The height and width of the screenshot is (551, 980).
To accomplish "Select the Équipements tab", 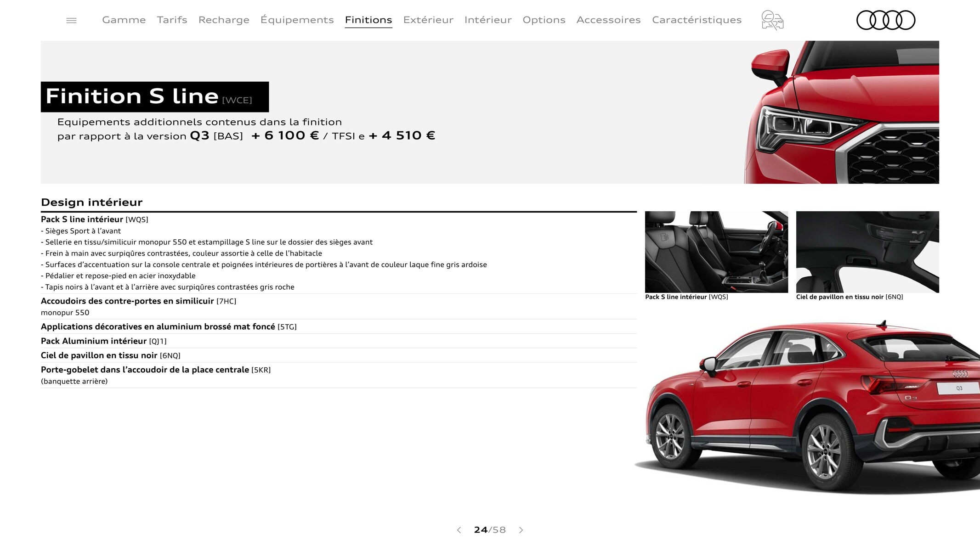I will pyautogui.click(x=297, y=20).
